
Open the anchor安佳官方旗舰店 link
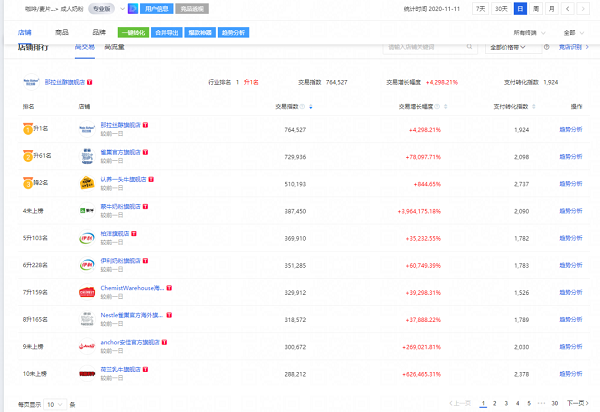[x=130, y=342]
